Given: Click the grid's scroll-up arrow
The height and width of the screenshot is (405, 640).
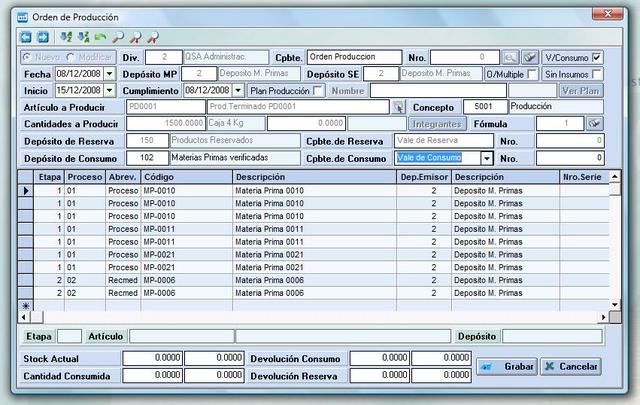Looking at the screenshot, I should [x=615, y=176].
